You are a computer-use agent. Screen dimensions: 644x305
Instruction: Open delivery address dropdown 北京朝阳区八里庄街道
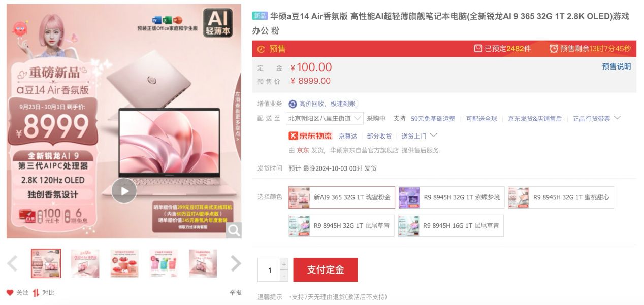coord(326,118)
